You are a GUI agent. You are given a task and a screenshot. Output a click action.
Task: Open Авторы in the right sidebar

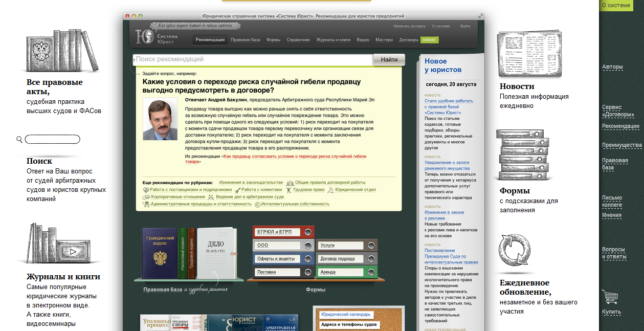(612, 67)
